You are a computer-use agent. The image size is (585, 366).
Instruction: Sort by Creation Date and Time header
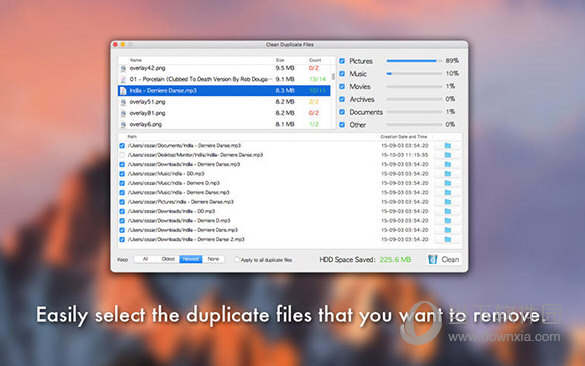(403, 137)
